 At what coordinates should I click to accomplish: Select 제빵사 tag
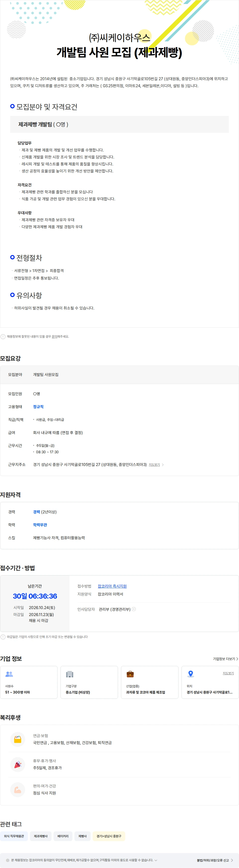(82, 836)
